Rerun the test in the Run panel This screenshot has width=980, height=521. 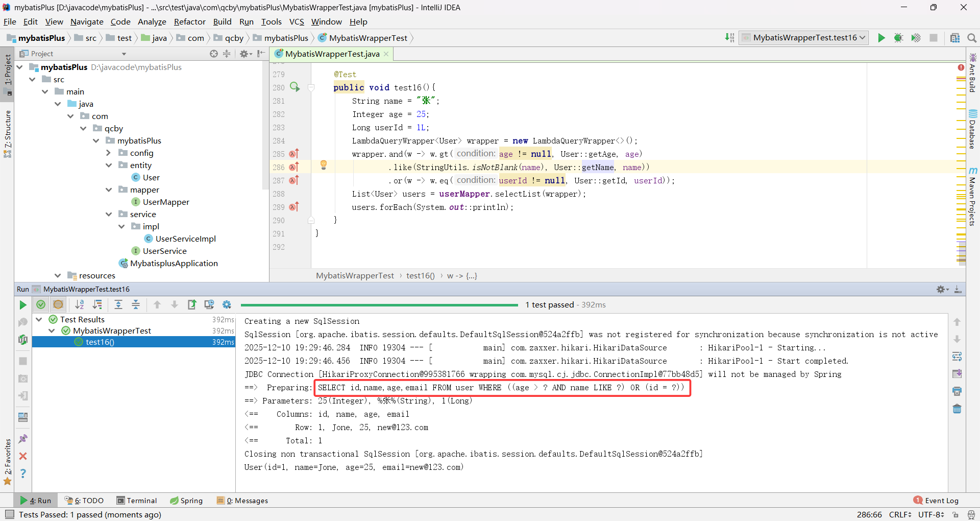tap(23, 305)
